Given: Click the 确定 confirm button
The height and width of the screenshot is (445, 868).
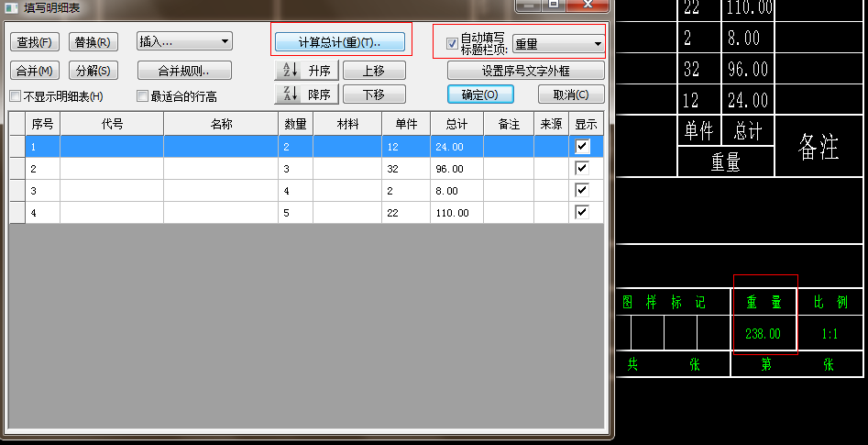Looking at the screenshot, I should click(x=480, y=95).
